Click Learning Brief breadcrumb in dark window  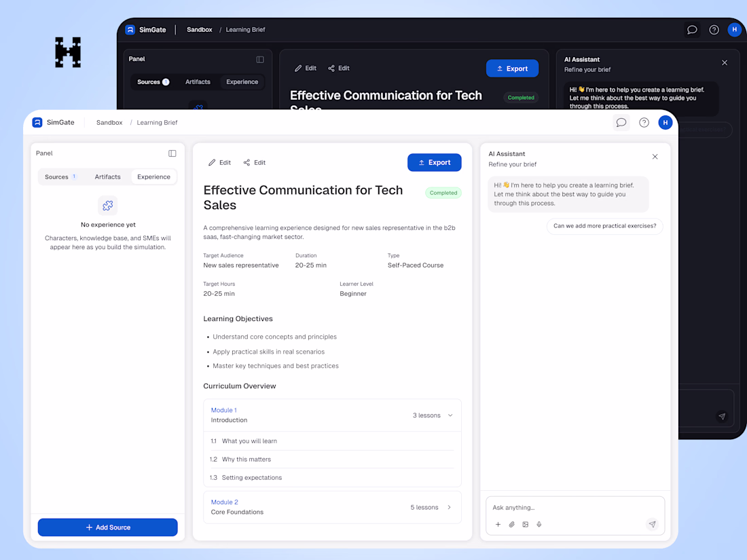tap(245, 29)
